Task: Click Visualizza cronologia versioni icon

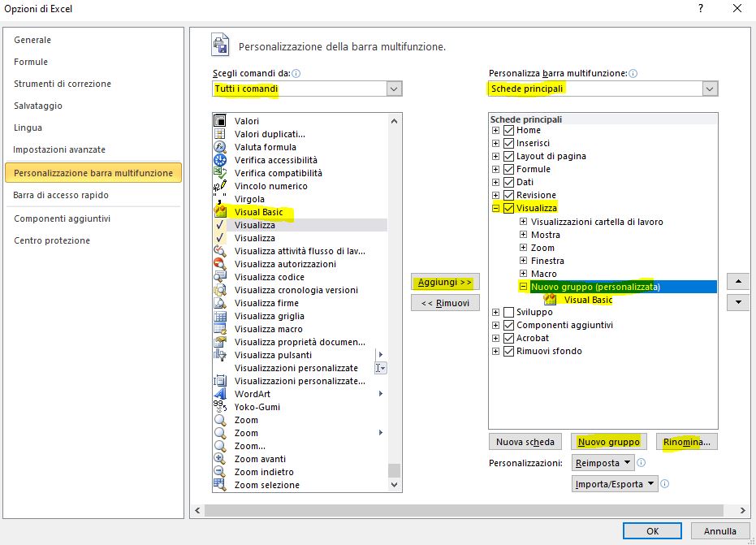Action: click(220, 290)
